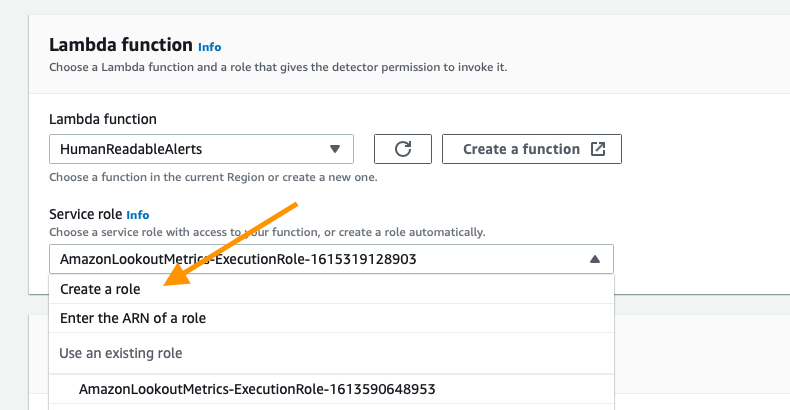790x410 pixels.
Task: Click the detector permission description text
Action: [x=278, y=67]
